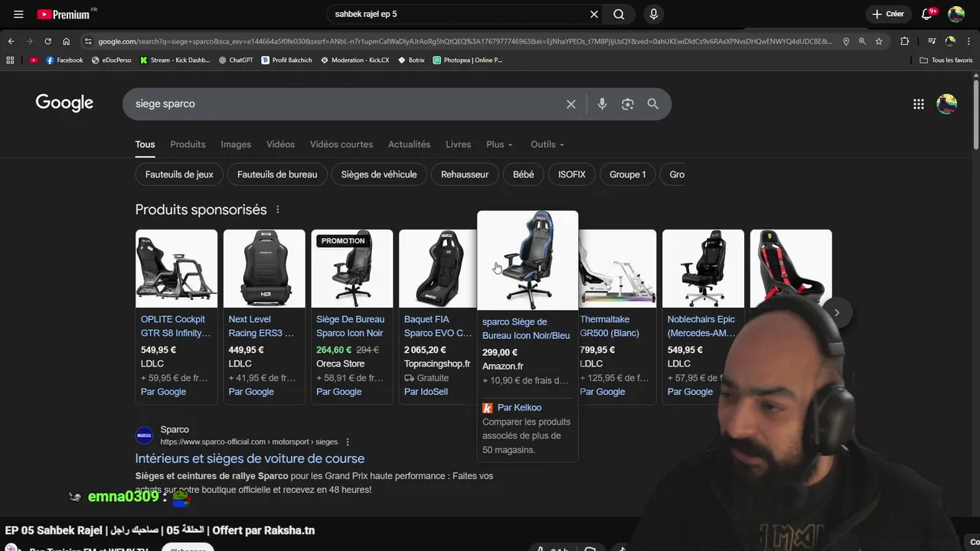This screenshot has height=551, width=980.
Task: Go back using browser back arrow
Action: point(11,41)
